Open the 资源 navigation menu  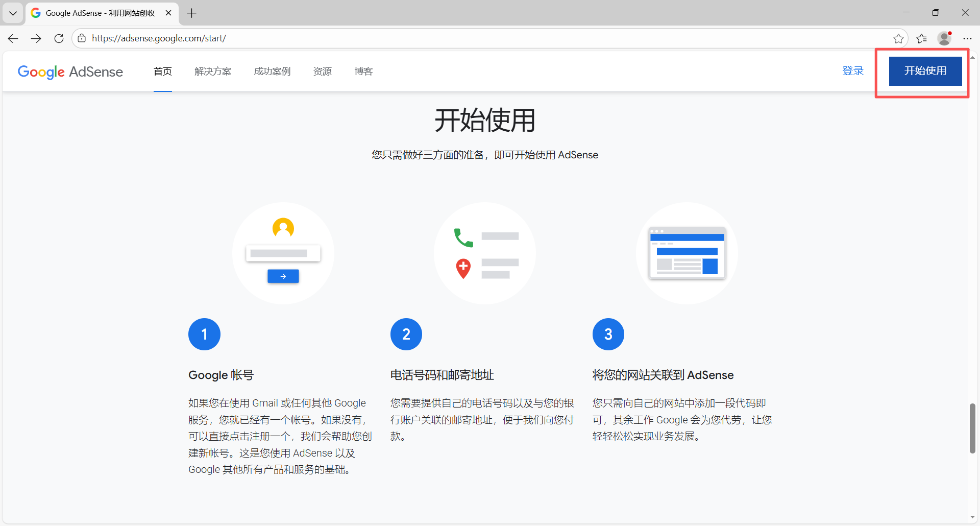tap(322, 71)
